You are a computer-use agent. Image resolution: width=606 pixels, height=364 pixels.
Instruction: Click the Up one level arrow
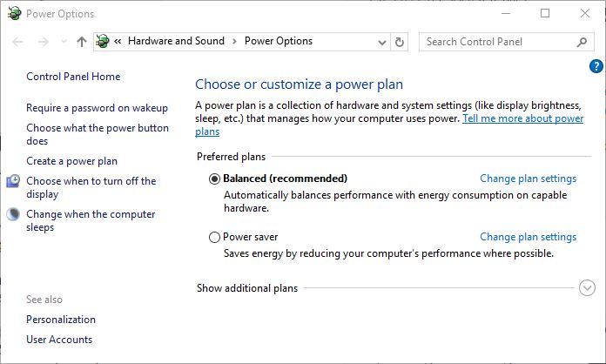82,42
